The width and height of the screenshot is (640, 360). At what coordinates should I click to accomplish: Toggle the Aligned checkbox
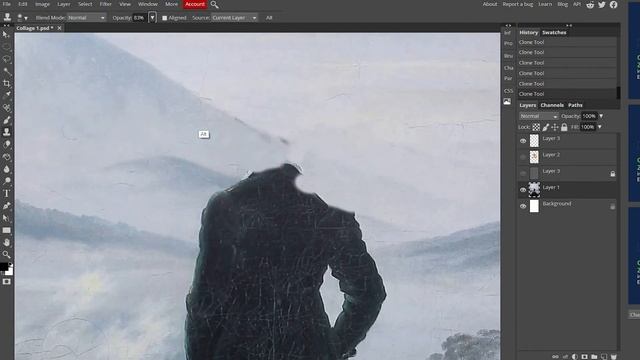click(x=164, y=18)
